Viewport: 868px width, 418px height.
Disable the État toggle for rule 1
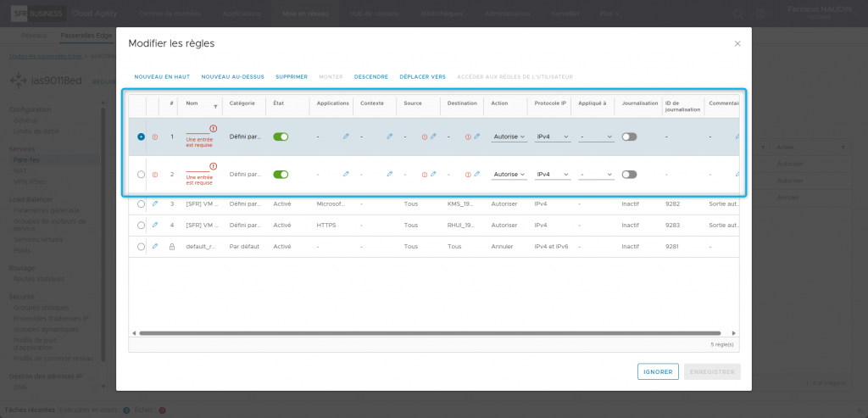(281, 137)
